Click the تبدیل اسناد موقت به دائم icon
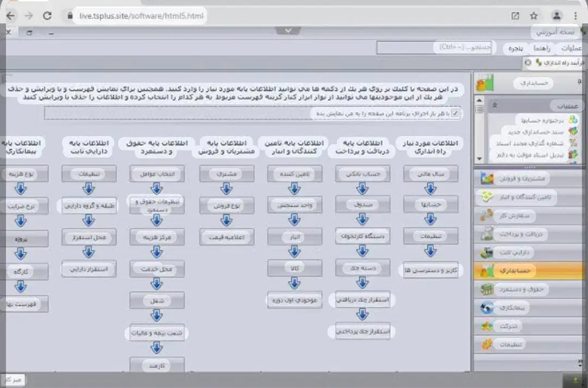Image resolution: width=588 pixels, height=388 pixels. (x=573, y=155)
